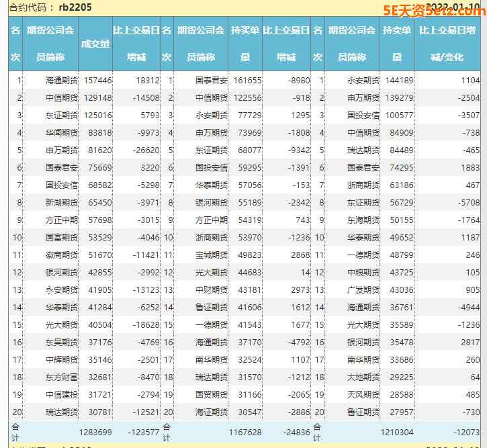Click the 比上交易日增减/变化 column header

[x=447, y=44]
